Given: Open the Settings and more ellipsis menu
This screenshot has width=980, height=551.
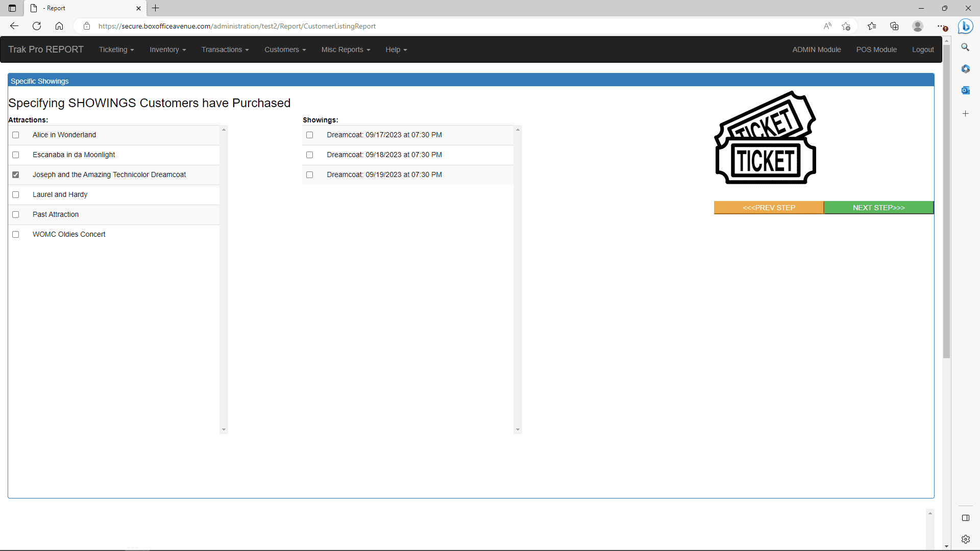Looking at the screenshot, I should pos(941,26).
